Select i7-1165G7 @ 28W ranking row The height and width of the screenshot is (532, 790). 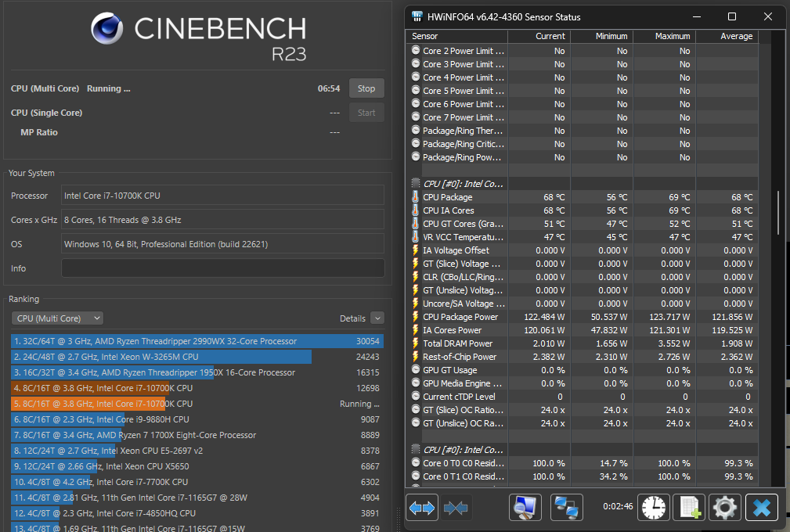pyautogui.click(x=197, y=498)
